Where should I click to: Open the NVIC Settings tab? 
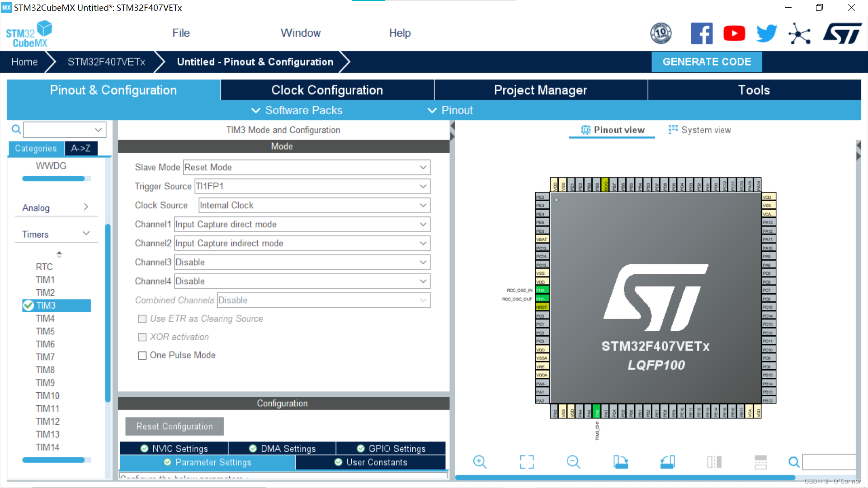click(174, 449)
